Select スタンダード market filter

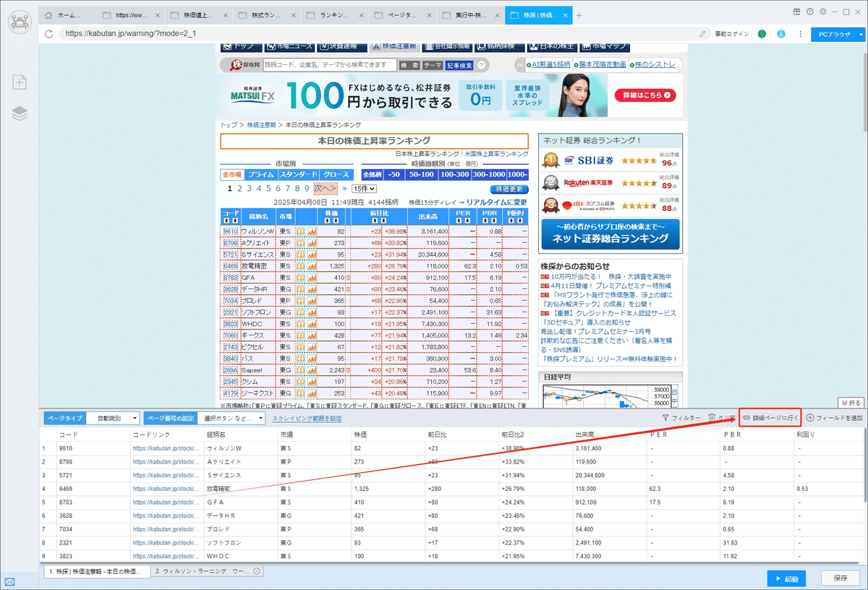point(299,175)
